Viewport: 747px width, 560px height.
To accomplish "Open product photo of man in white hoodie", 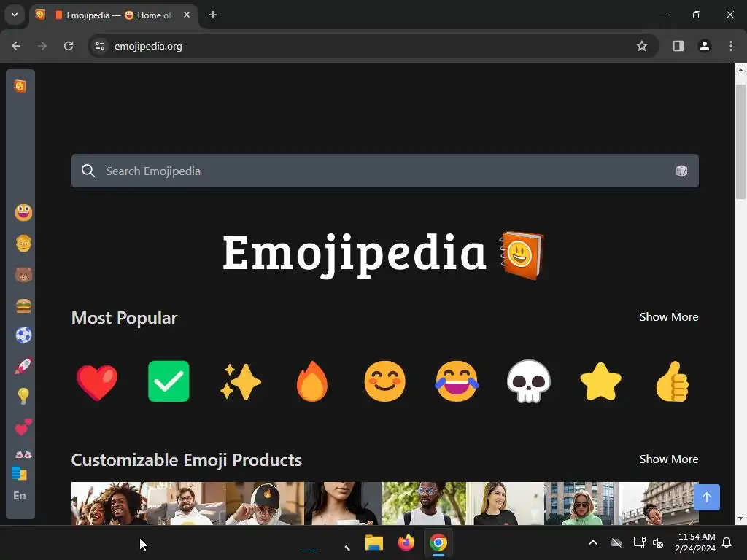I will [x=187, y=503].
